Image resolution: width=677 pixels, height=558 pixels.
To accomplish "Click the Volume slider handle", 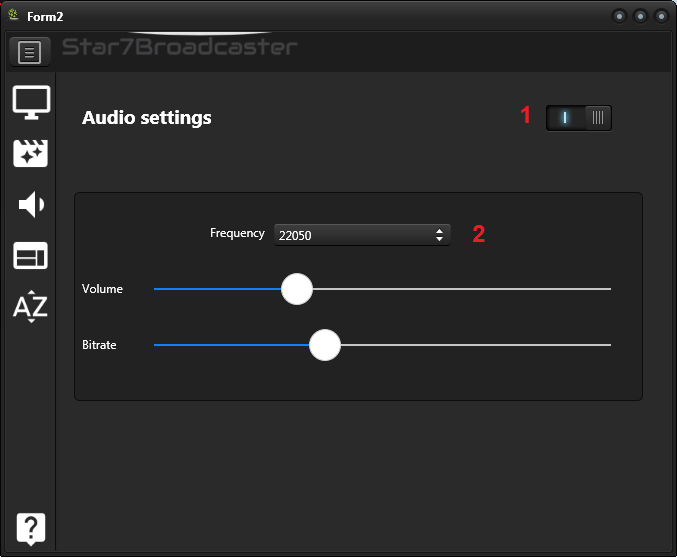I will tap(297, 289).
